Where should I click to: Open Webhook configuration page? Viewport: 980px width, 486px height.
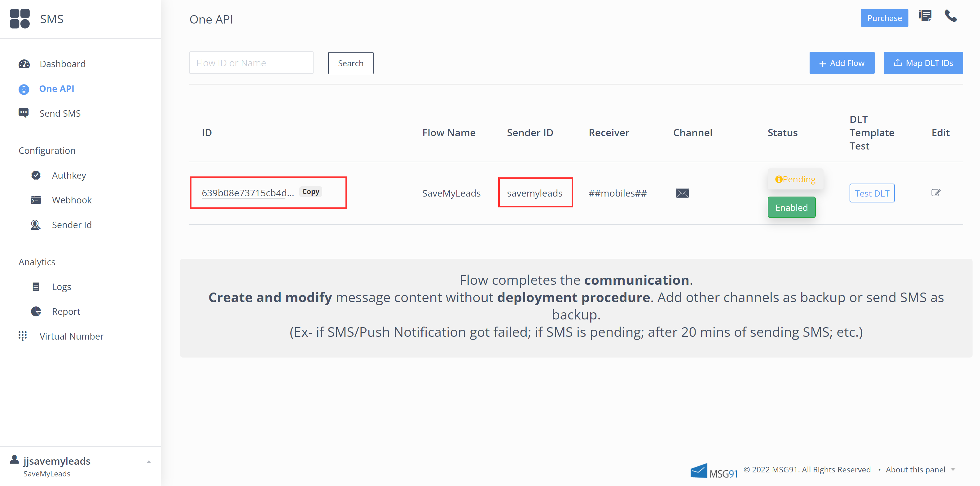(x=72, y=200)
